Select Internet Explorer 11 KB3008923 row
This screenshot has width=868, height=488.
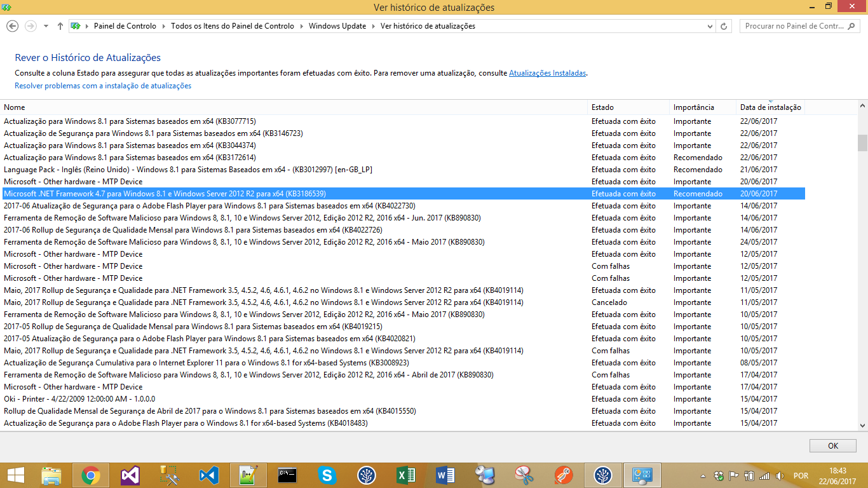point(403,363)
